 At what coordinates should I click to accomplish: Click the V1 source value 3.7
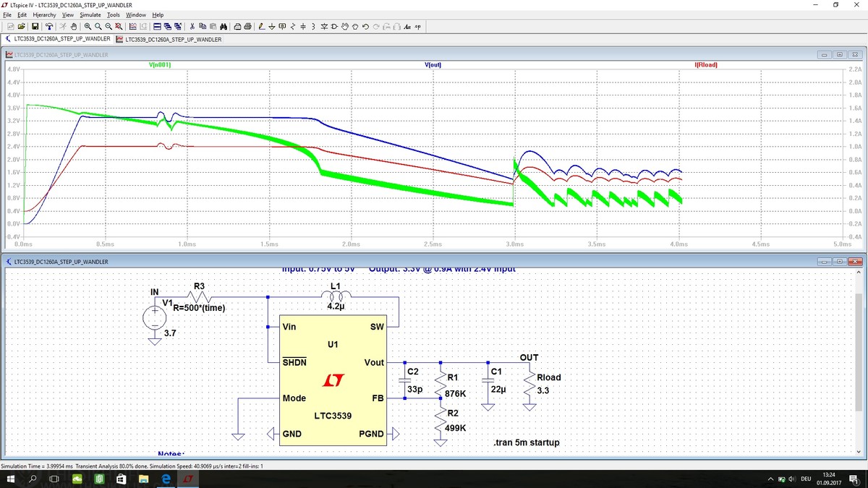tap(170, 333)
